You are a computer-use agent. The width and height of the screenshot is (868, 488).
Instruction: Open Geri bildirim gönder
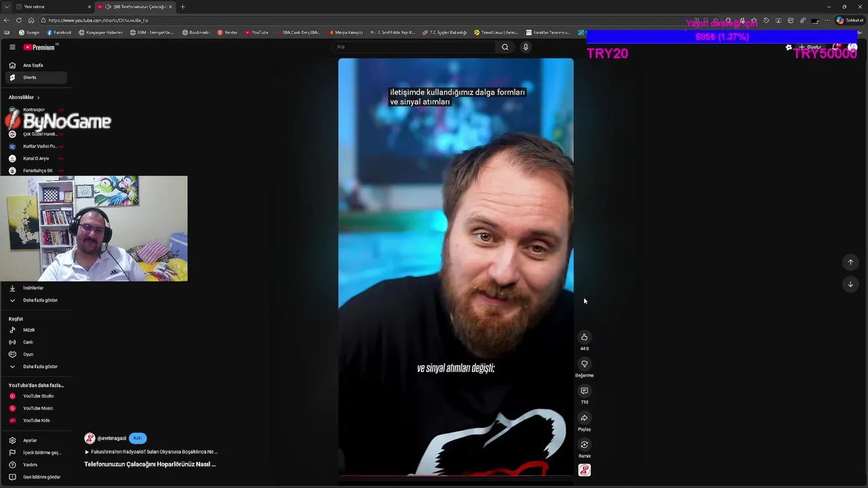point(35,477)
